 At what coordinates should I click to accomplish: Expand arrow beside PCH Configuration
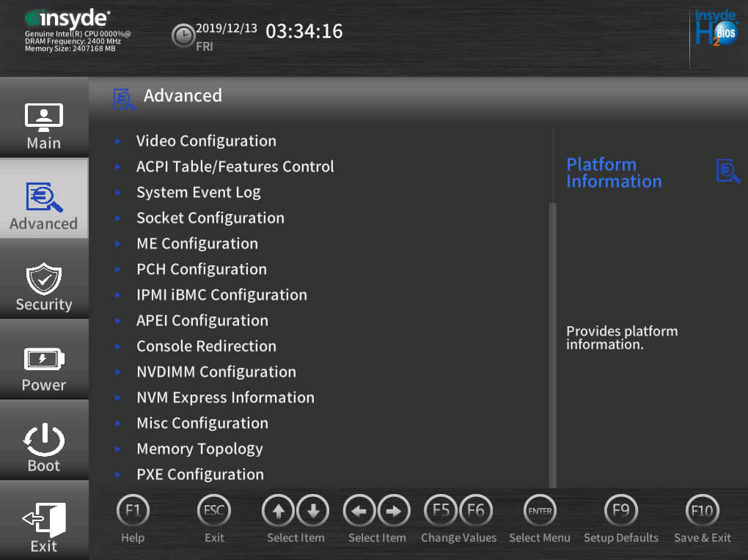118,269
